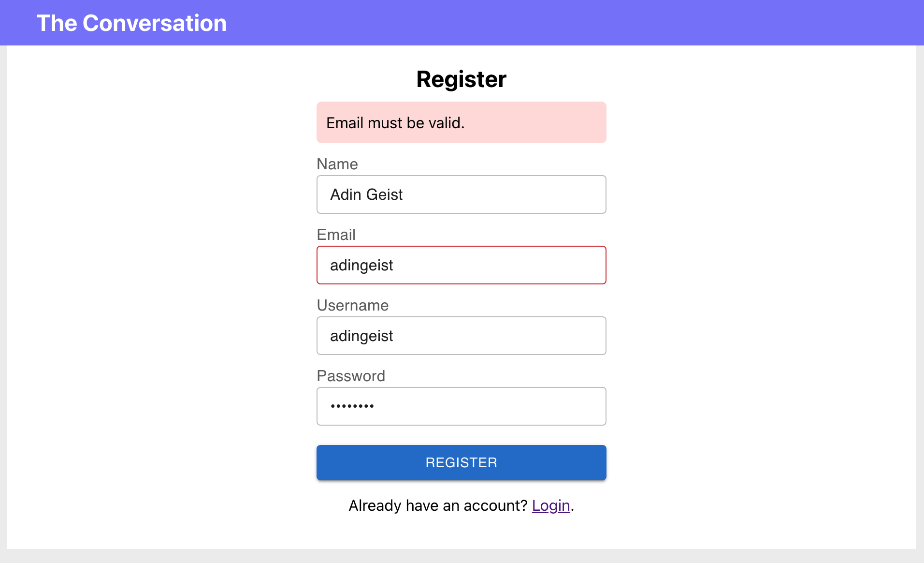
Task: Click the Username input field
Action: [x=461, y=336]
